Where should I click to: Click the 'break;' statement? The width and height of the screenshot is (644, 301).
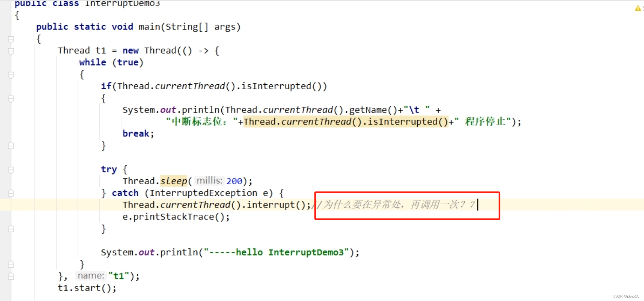[138, 134]
